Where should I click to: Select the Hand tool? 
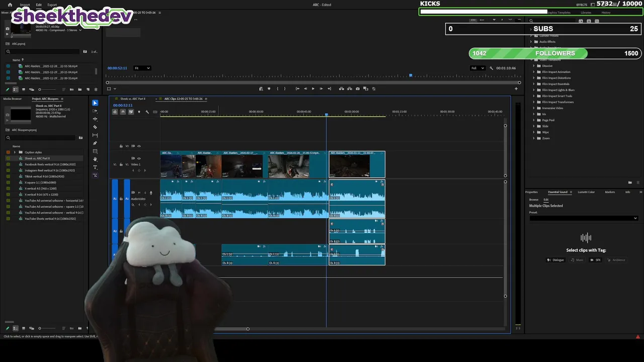point(95,159)
